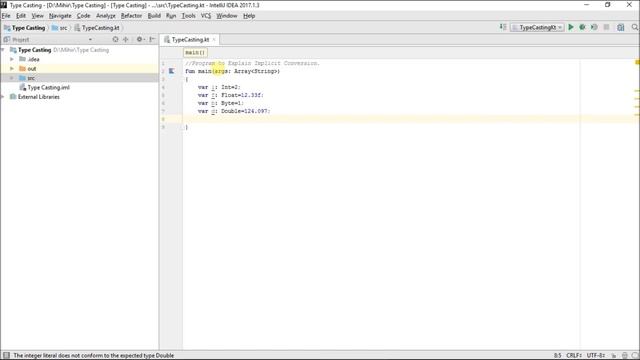
Task: Run with coverage icon
Action: click(594, 27)
